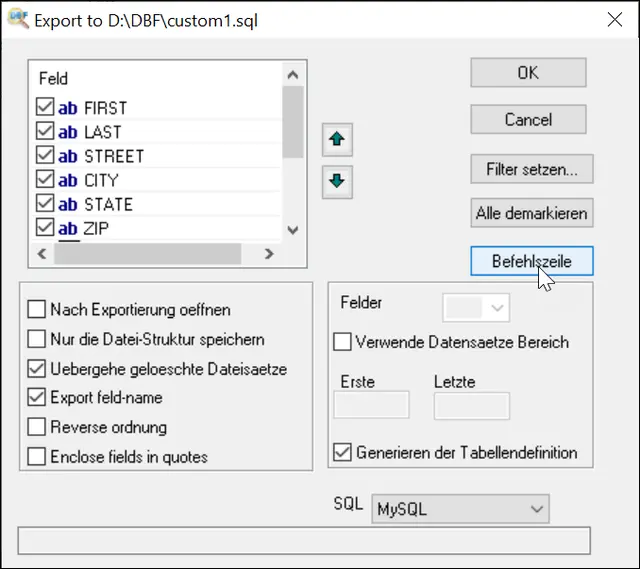Enable 'Reverse ordnung' checkbox
The width and height of the screenshot is (640, 569).
pyautogui.click(x=36, y=427)
